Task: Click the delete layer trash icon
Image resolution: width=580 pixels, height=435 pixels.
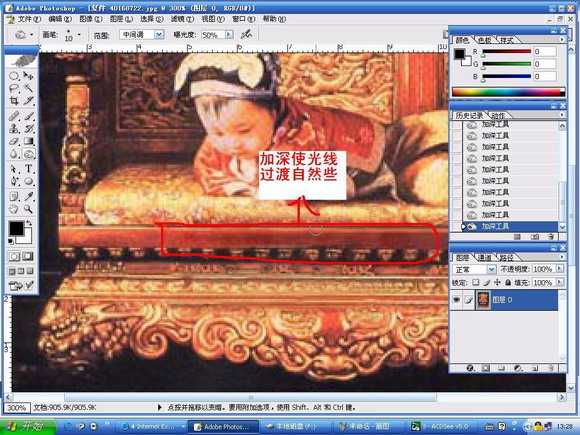Action: 551,368
